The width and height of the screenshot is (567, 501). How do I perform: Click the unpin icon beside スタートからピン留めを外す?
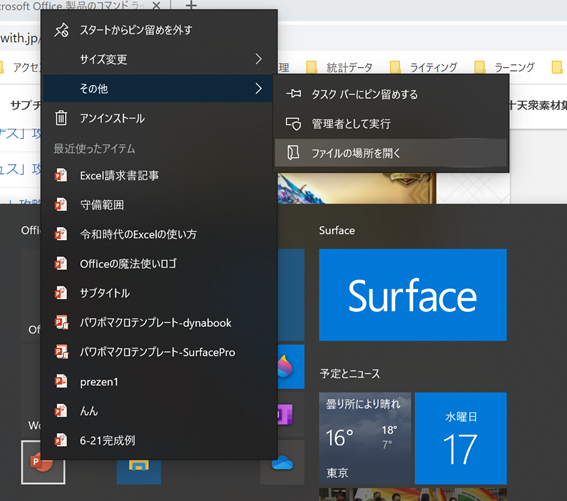(61, 30)
